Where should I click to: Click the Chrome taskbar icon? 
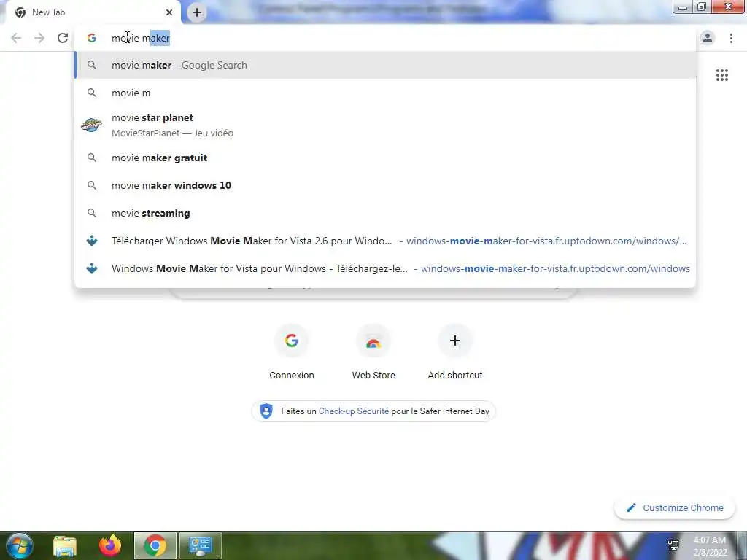click(155, 545)
